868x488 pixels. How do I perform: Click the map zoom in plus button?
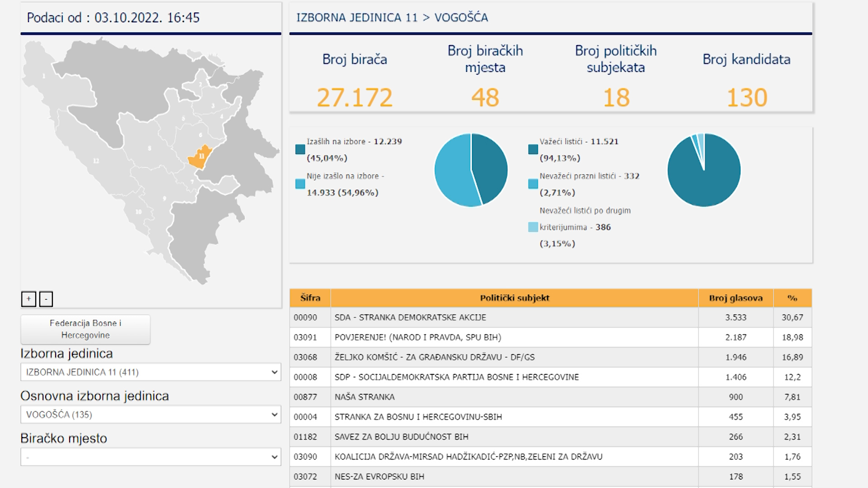coord(28,299)
